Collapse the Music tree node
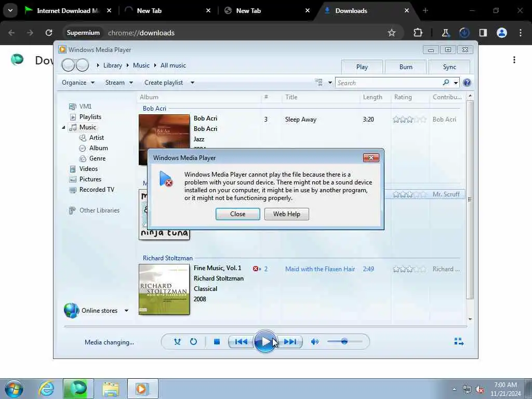The width and height of the screenshot is (532, 399). pyautogui.click(x=63, y=128)
